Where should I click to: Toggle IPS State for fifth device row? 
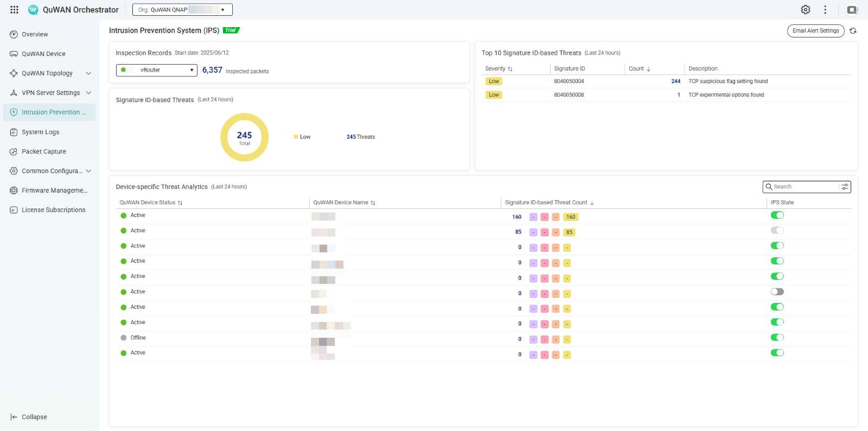777,276
